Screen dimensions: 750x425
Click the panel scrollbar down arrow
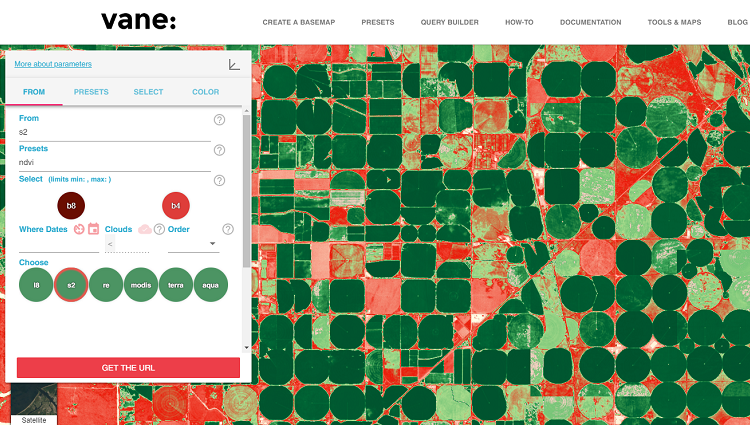click(x=247, y=348)
